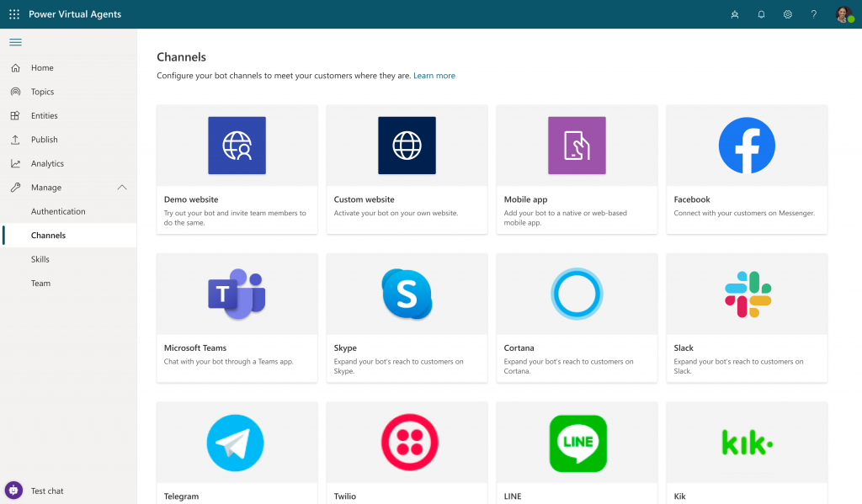862x504 pixels.
Task: Open the Cortana channel title
Action: (519, 347)
